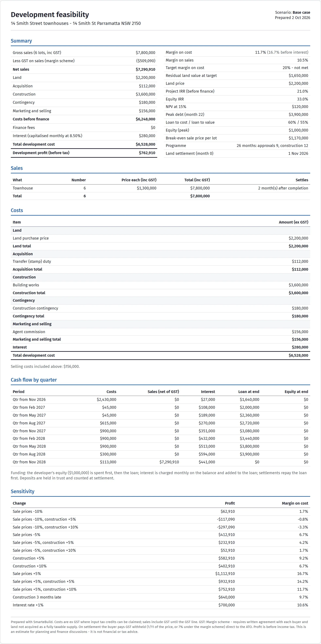Click the Building works amount $3,600,000
Viewport: 321px width, 644px height.
coord(298,285)
